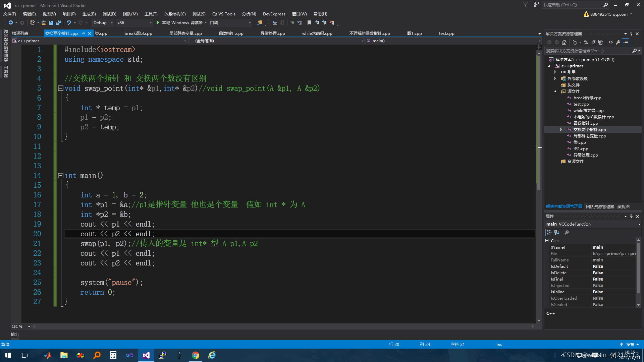
Task: Open the 输出 panel at the bottom
Action: click(x=15, y=335)
